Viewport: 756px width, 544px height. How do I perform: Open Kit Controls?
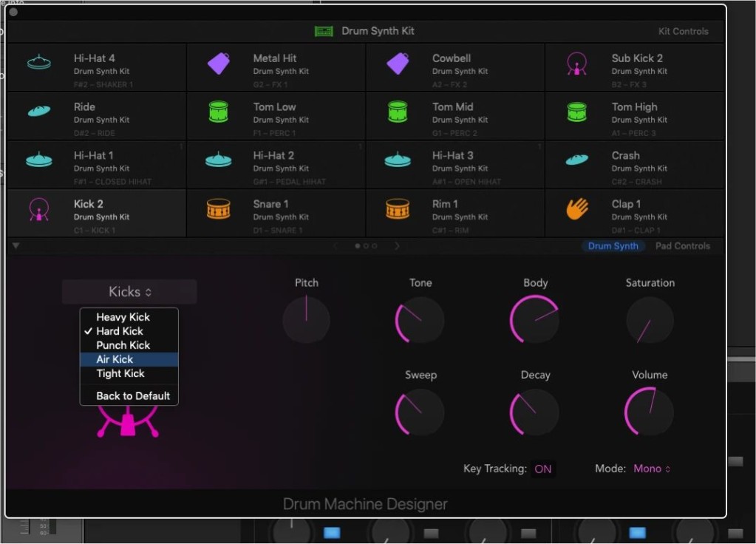683,31
